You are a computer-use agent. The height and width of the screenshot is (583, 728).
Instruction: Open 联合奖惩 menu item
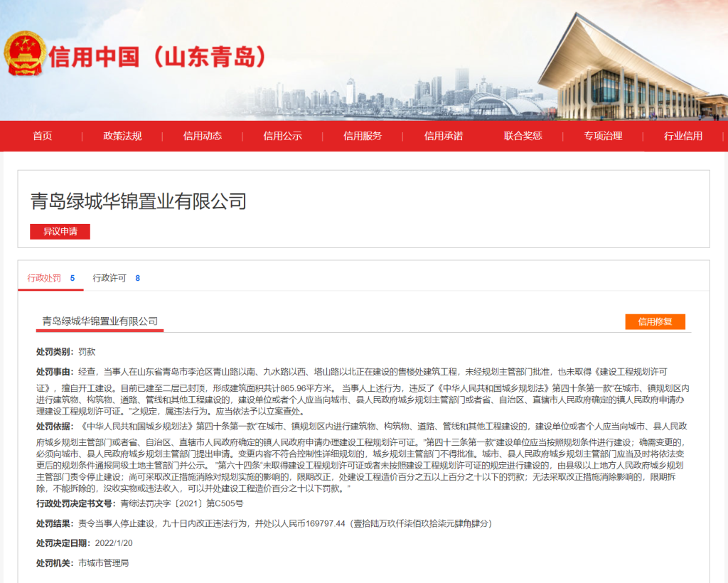coord(523,136)
